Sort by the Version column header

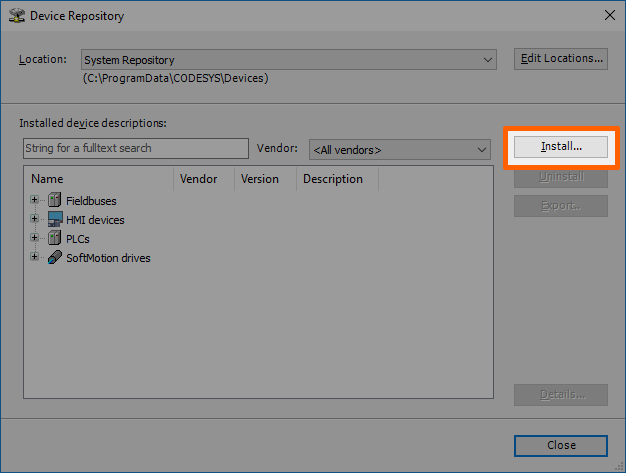click(x=265, y=179)
